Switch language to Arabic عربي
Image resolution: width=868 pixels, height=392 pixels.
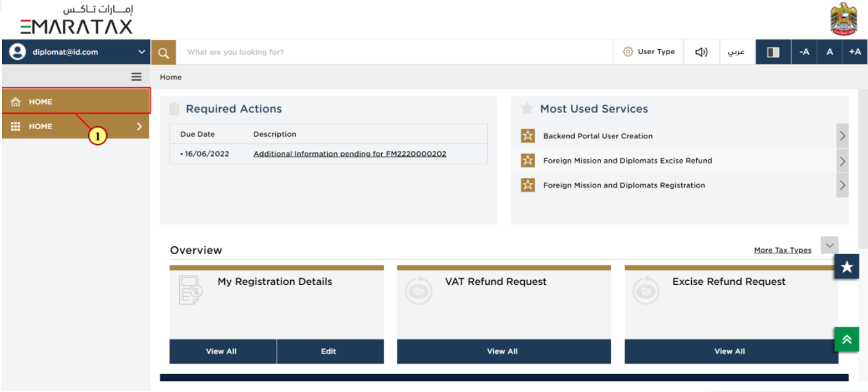[x=737, y=52]
